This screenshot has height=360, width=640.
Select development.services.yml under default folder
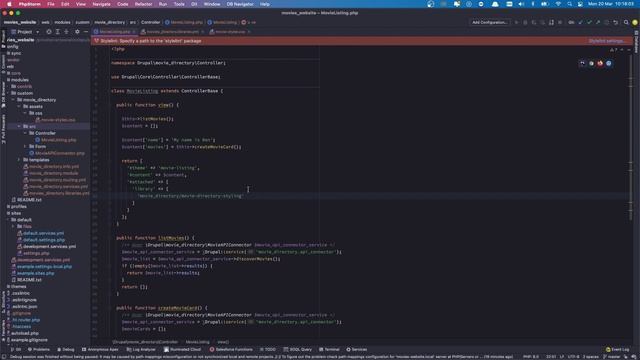(47, 247)
